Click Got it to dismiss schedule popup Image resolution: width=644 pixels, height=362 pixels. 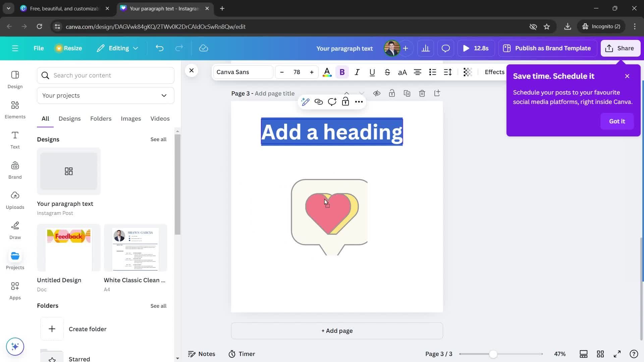618,121
